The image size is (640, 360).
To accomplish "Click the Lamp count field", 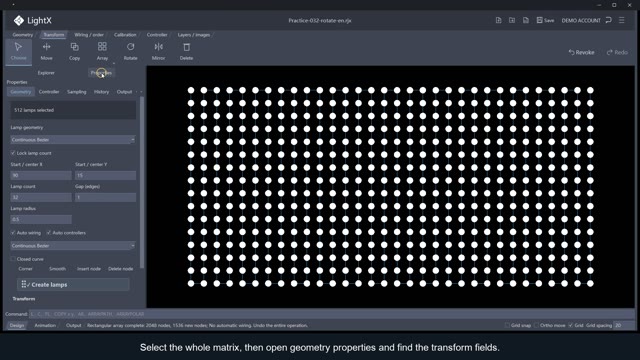I will click(x=41, y=197).
